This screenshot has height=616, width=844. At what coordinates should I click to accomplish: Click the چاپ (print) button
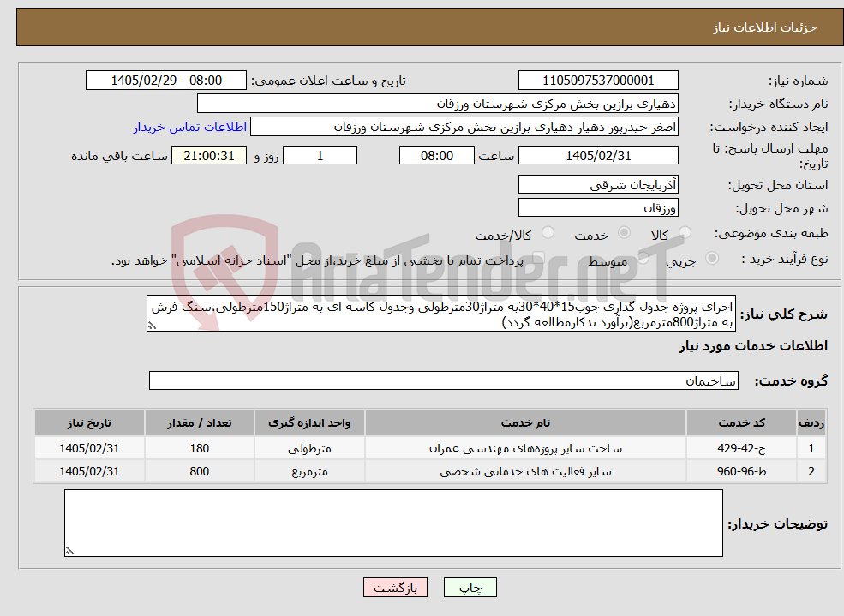470,588
